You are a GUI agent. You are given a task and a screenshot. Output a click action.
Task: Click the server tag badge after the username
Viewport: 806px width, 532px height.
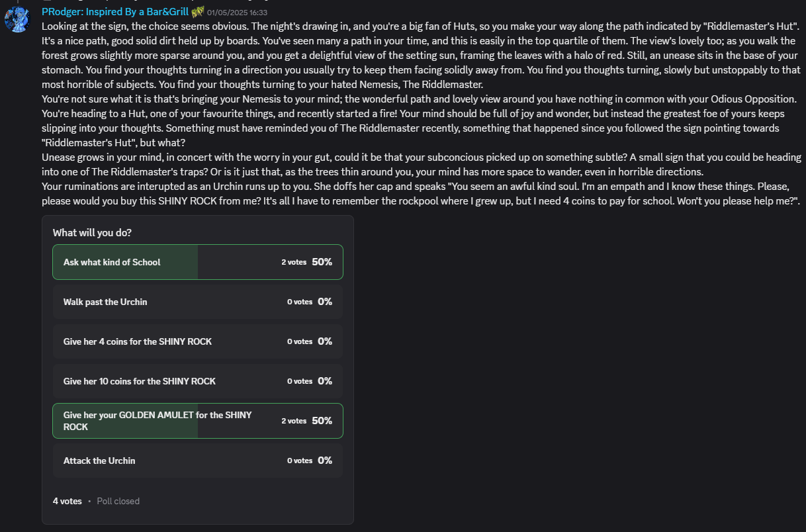[197, 11]
